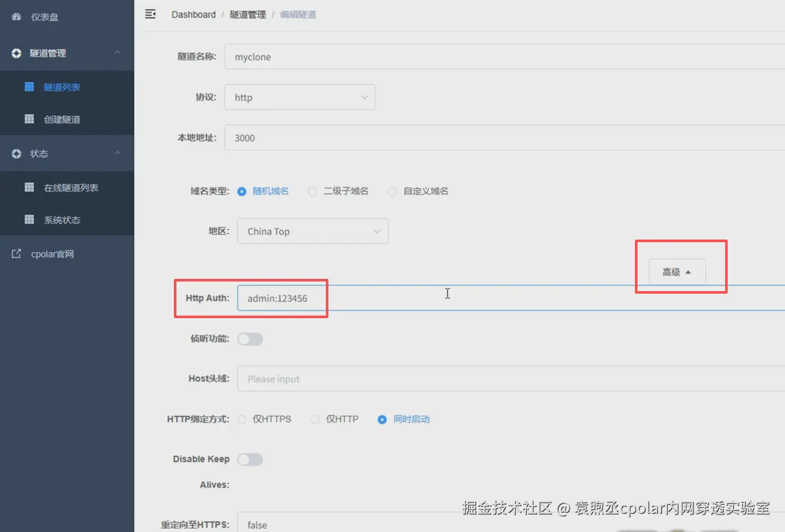
Task: Click the Dashboard breadcrumb link
Action: coord(193,14)
